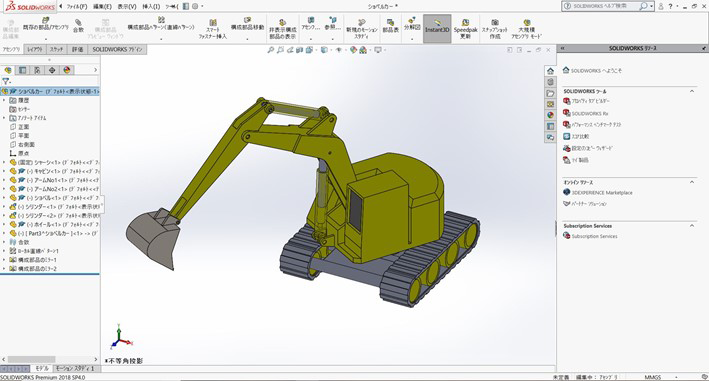Open the FeatureManager design tree tab
Screen dimensions: 709x381
tap(8, 70)
